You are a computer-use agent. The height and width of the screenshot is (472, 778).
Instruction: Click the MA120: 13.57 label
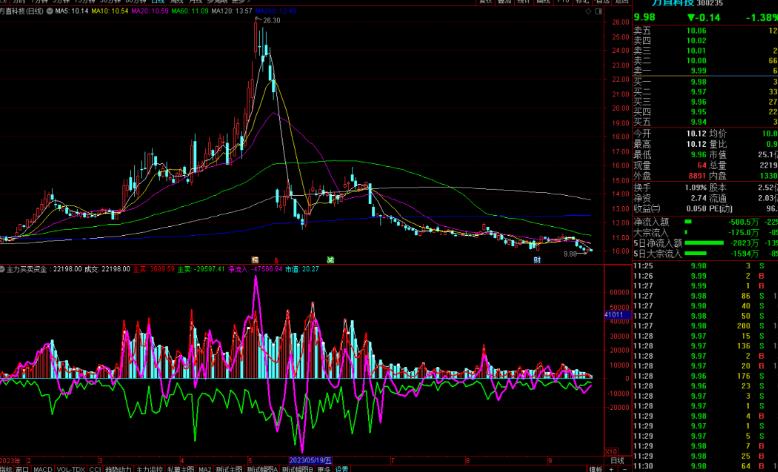(232, 11)
